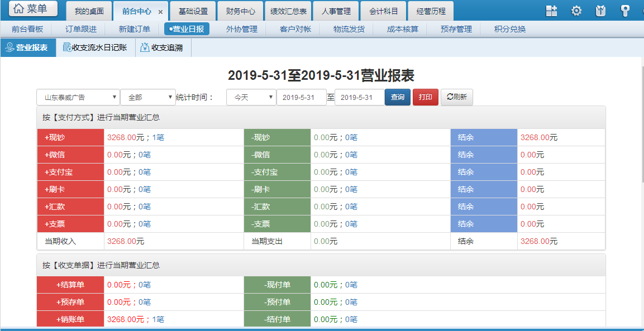Open the add-widgets grid icon
The height and width of the screenshot is (331, 644).
click(551, 11)
